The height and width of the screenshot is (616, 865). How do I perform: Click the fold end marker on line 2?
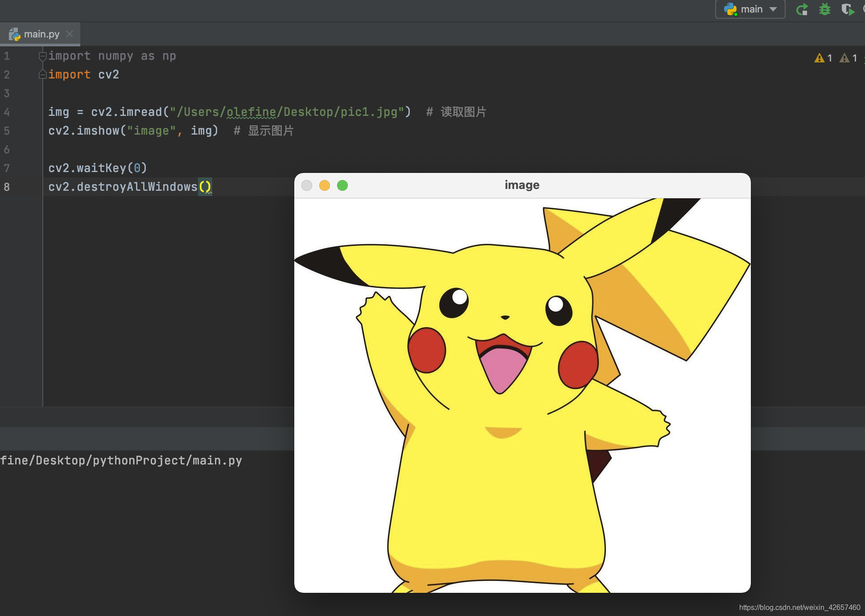(42, 74)
